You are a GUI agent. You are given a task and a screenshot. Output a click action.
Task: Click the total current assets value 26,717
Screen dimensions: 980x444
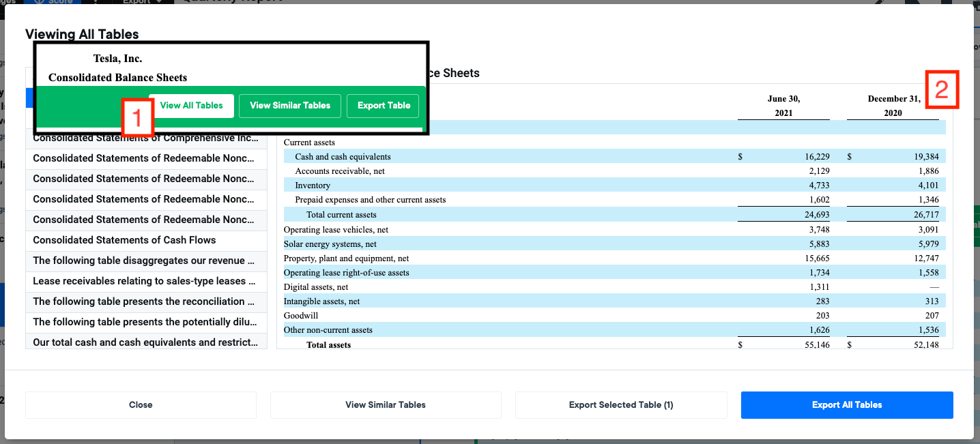(x=926, y=215)
